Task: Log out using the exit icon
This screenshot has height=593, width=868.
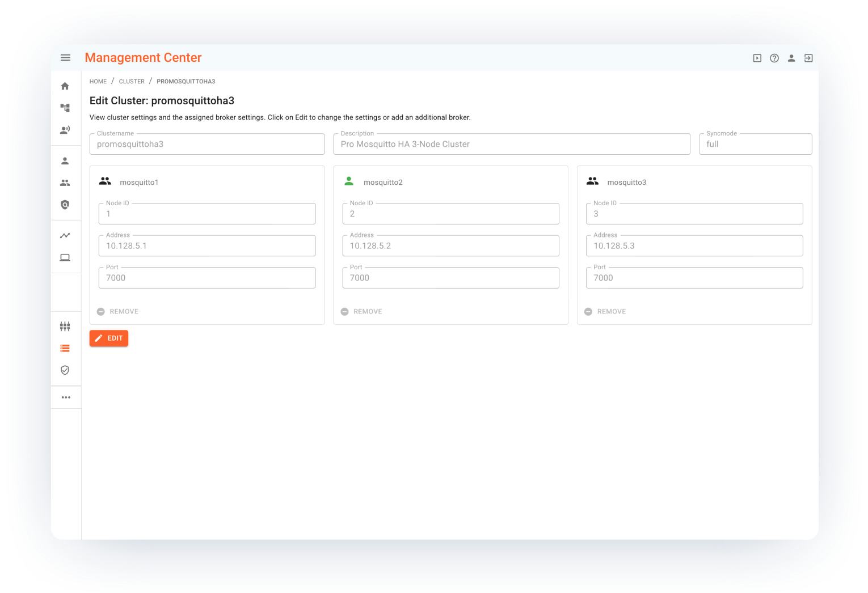Action: coord(808,58)
